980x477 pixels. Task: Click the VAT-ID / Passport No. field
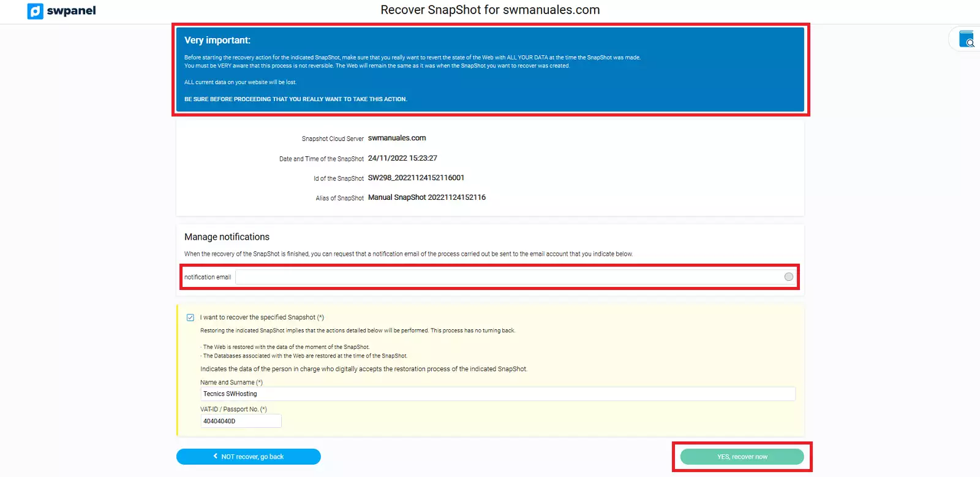pos(241,421)
